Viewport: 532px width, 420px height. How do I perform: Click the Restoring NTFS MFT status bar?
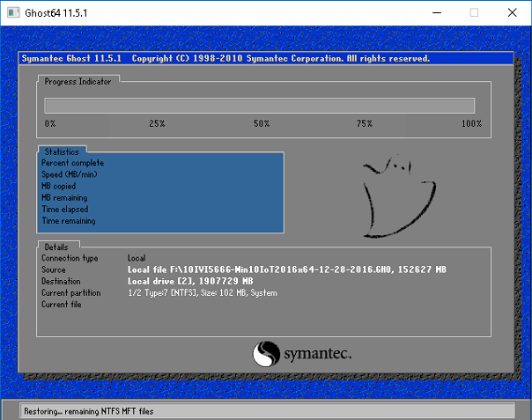[268, 411]
